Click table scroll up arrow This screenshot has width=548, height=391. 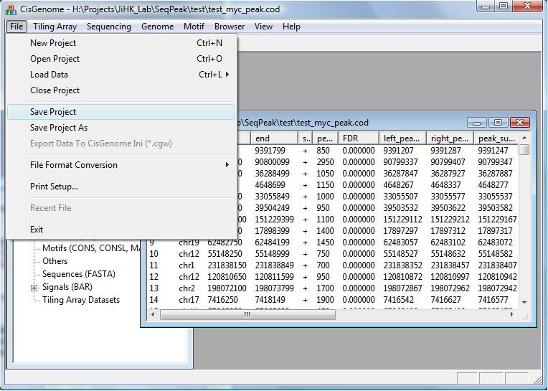coord(524,138)
